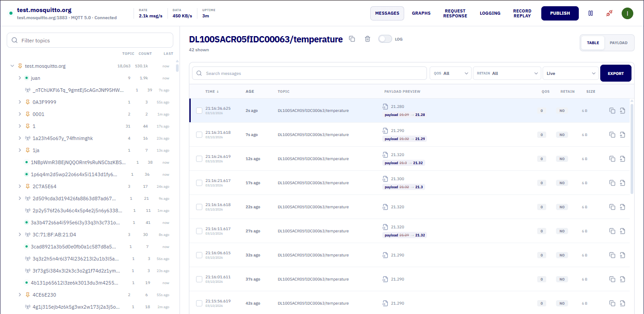The height and width of the screenshot is (314, 644).
Task: Open the Messages tab button
Action: pos(387,13)
